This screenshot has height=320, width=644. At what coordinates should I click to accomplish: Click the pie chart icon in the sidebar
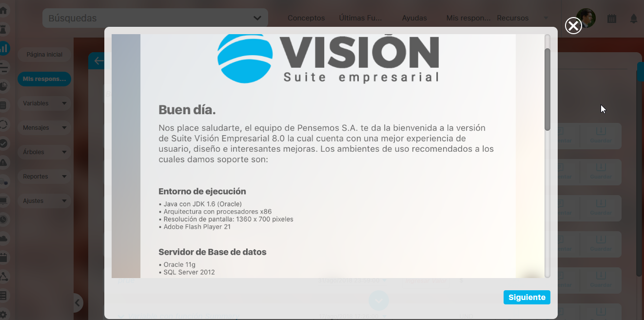(3, 86)
